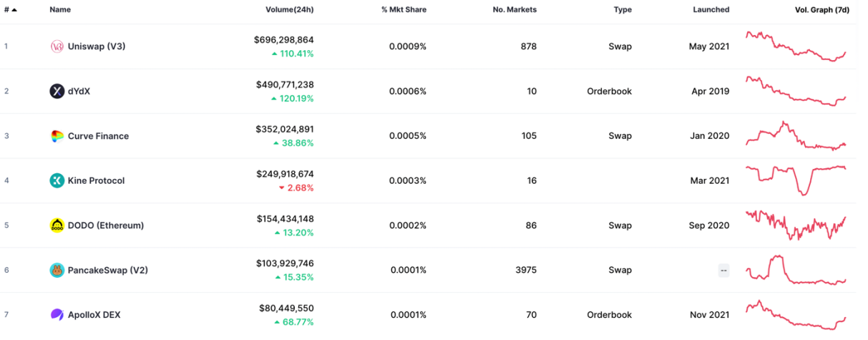Click the Kine Protocol 7-day volume graph

[x=796, y=179]
